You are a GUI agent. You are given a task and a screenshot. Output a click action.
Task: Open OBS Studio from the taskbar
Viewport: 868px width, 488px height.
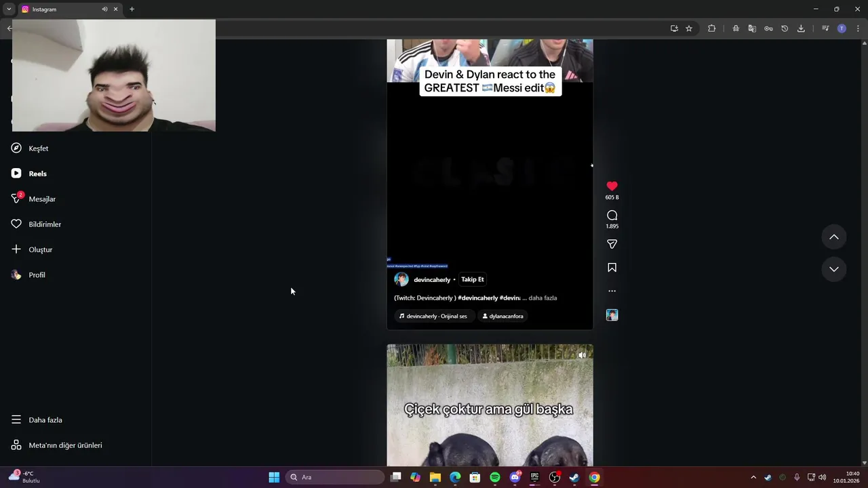click(555, 477)
